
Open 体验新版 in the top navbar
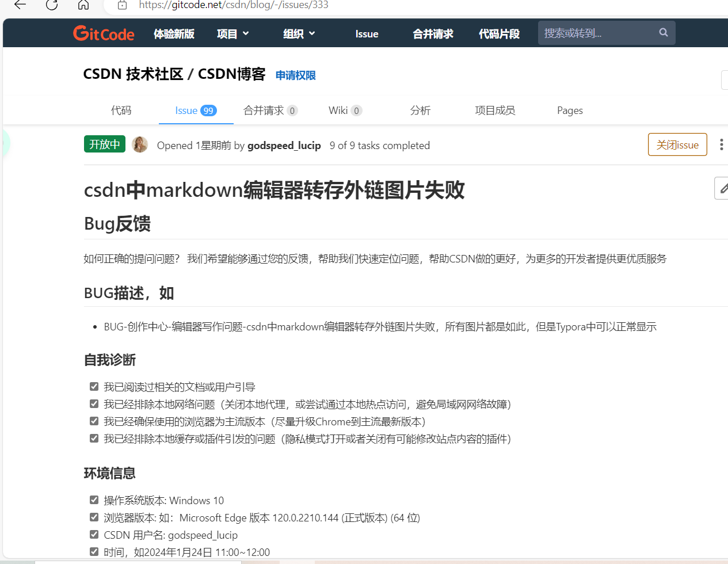tap(174, 34)
